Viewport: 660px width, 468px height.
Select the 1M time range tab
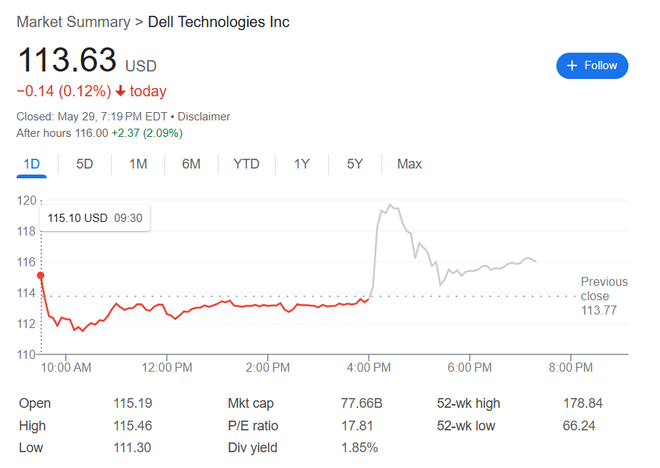click(138, 164)
